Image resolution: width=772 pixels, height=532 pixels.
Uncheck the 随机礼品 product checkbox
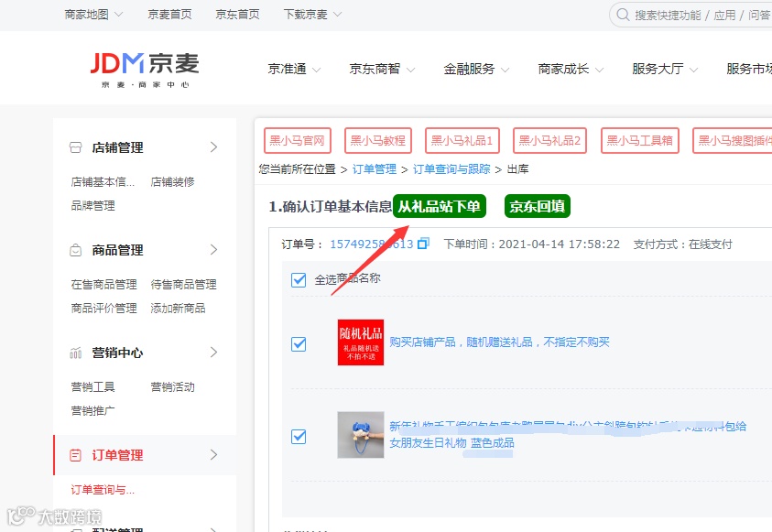coord(299,343)
